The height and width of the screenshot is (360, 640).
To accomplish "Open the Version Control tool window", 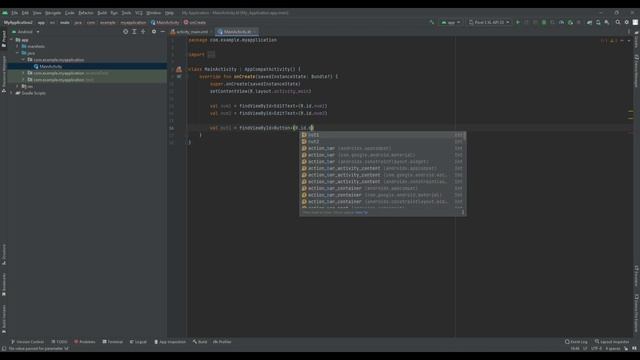I will (x=27, y=342).
